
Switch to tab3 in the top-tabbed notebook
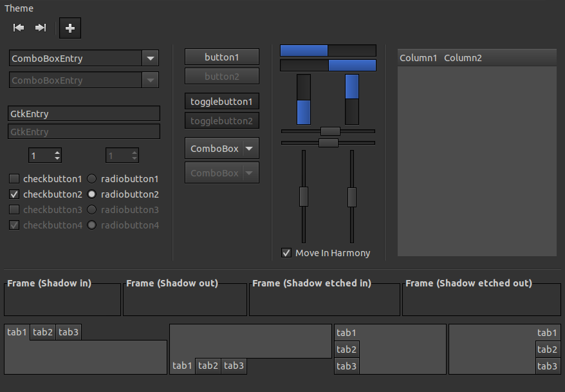tap(68, 332)
